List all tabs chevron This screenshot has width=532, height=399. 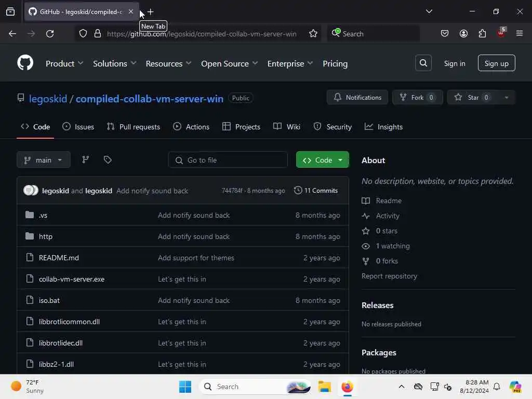coord(429,11)
